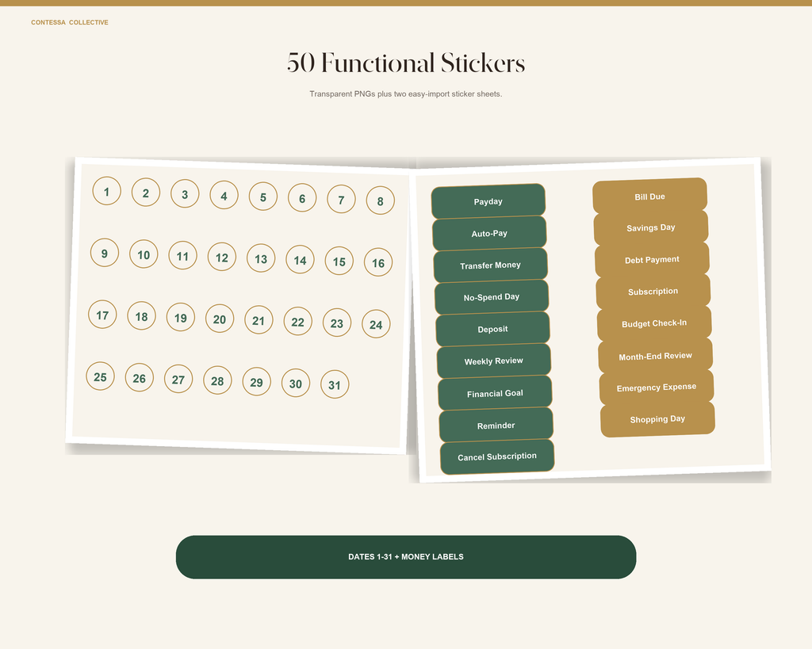Image resolution: width=812 pixels, height=649 pixels.
Task: Click the Shopping Day label sticker
Action: coord(657,419)
